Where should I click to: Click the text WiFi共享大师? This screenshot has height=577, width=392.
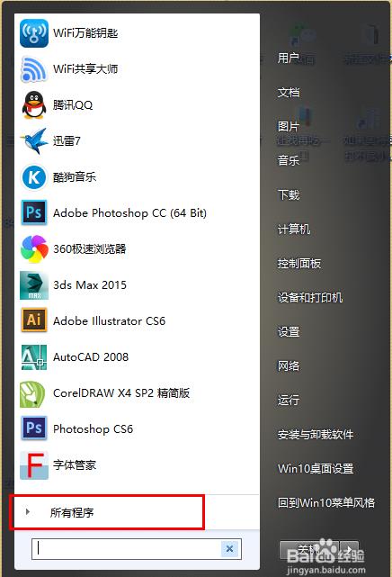(85, 68)
